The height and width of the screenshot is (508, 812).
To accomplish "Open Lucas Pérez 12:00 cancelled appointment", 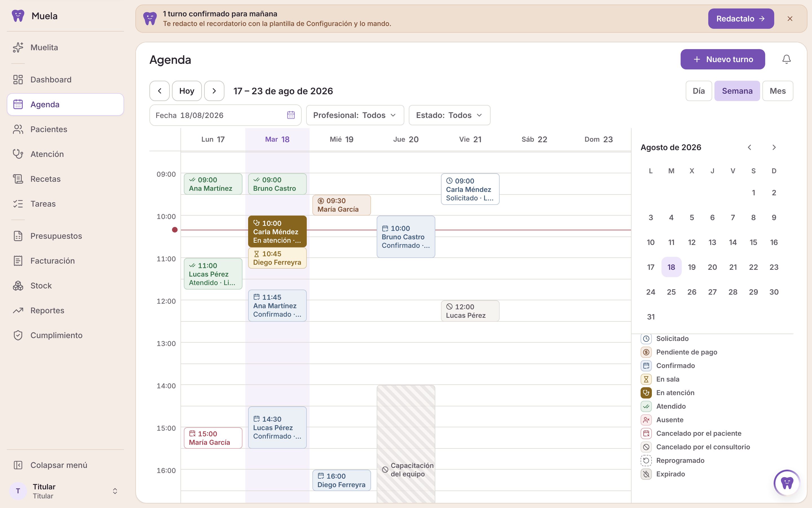I will coord(470,311).
